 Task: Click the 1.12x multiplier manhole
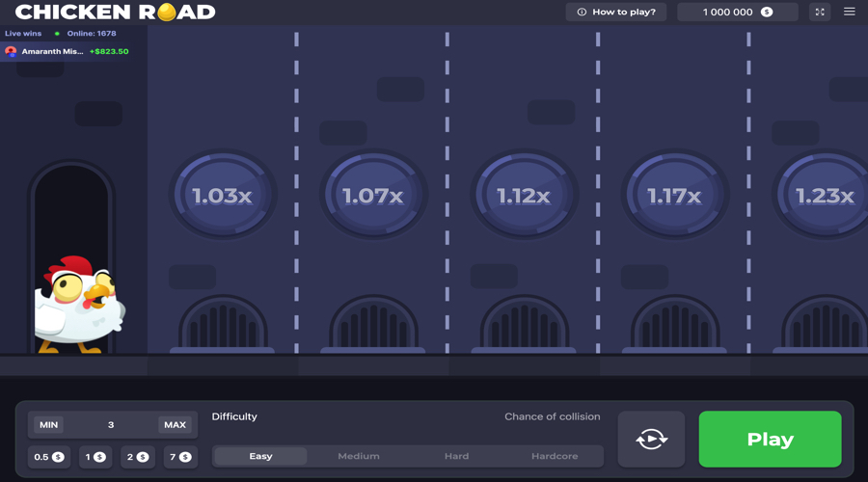click(x=525, y=195)
